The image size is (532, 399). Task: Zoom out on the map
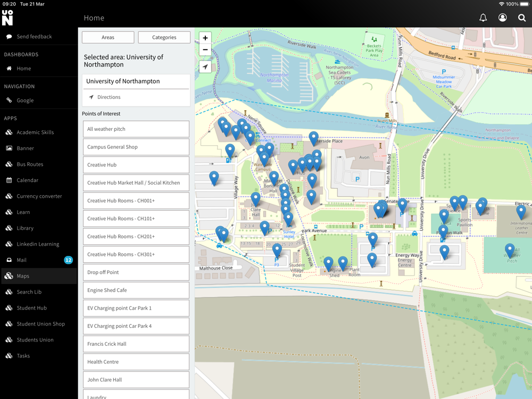tap(205, 50)
